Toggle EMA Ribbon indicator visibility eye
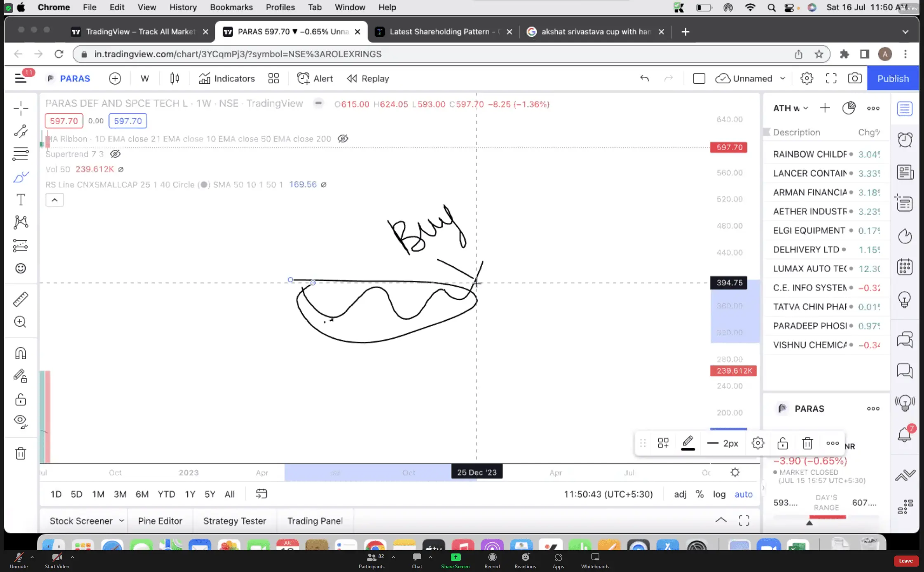924x572 pixels. coord(343,139)
